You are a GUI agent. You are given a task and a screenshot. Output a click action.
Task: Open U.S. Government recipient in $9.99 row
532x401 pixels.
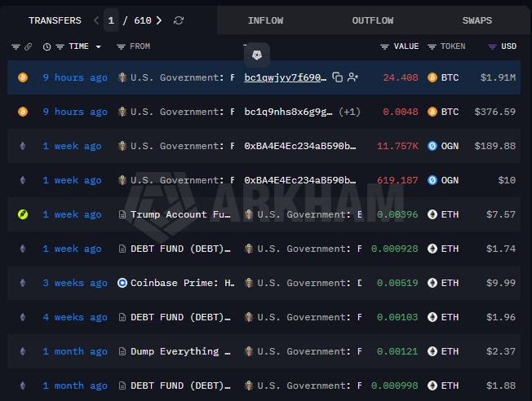(303, 283)
